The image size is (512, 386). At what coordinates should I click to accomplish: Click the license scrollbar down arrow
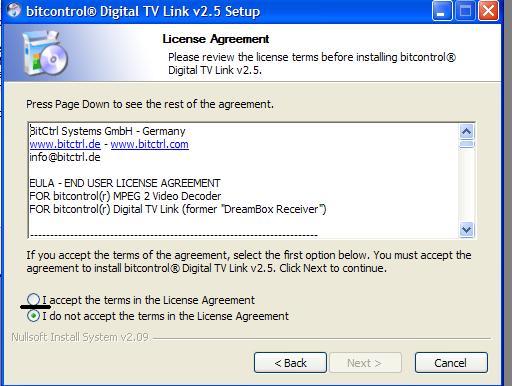pos(467,229)
